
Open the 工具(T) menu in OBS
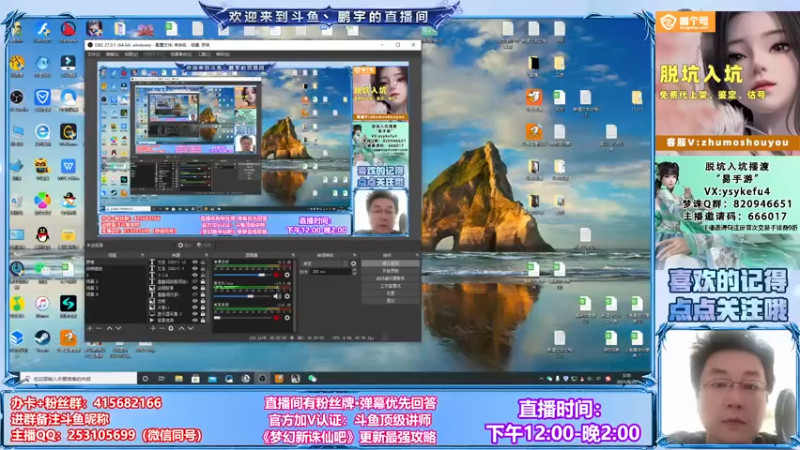click(x=204, y=54)
